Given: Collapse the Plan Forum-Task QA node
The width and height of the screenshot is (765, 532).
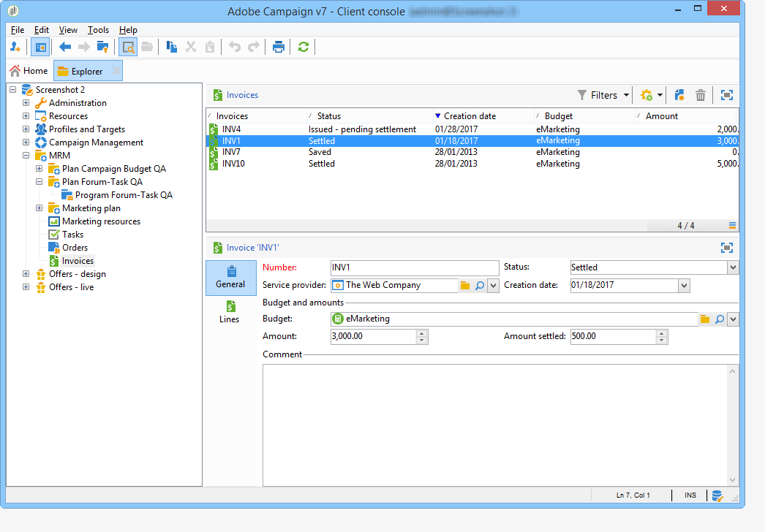Looking at the screenshot, I should (39, 182).
